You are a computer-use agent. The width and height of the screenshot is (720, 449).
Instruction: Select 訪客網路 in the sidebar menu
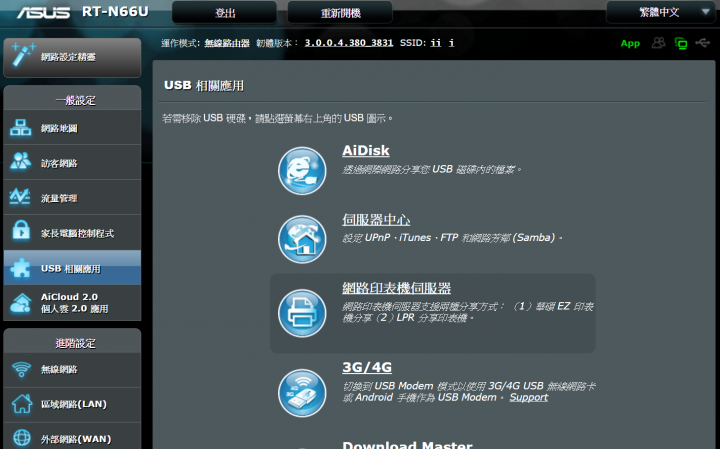tap(72, 163)
